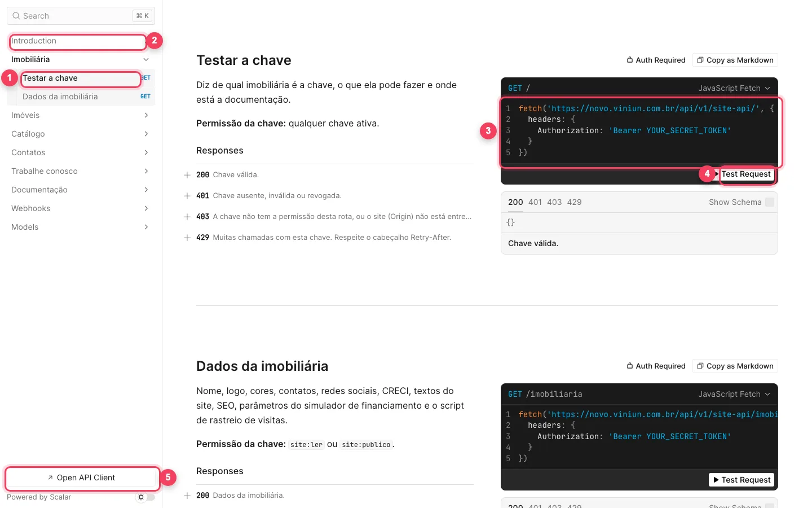Click the Auth Required lock icon for Dados da imobiliária

(x=630, y=366)
